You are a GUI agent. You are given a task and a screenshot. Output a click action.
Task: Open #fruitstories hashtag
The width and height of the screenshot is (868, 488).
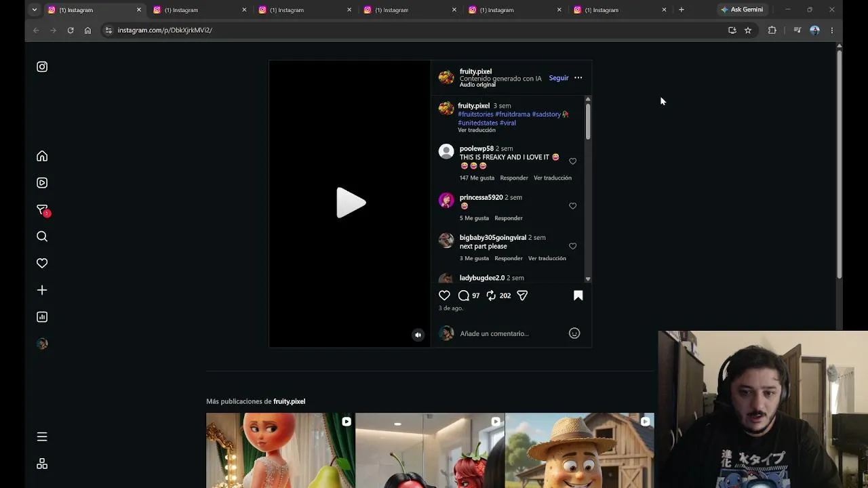coord(475,115)
